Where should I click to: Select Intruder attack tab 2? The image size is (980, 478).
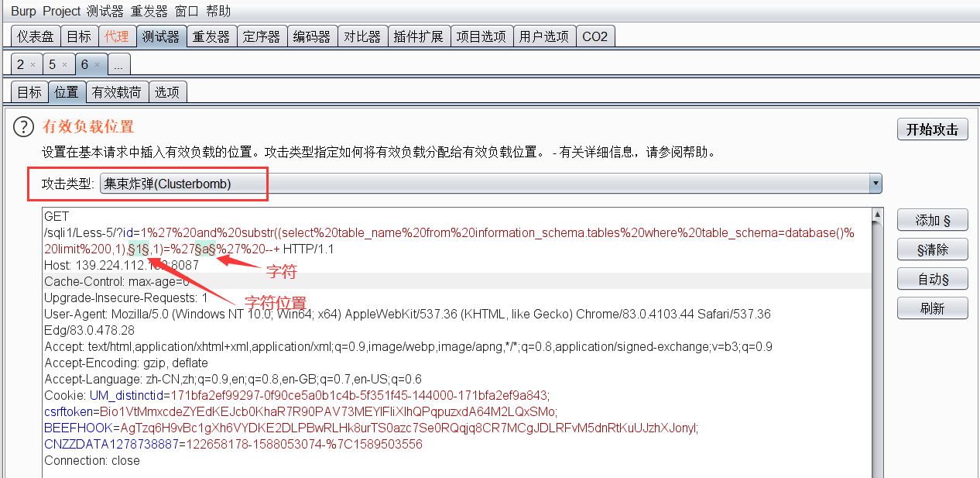(21, 64)
